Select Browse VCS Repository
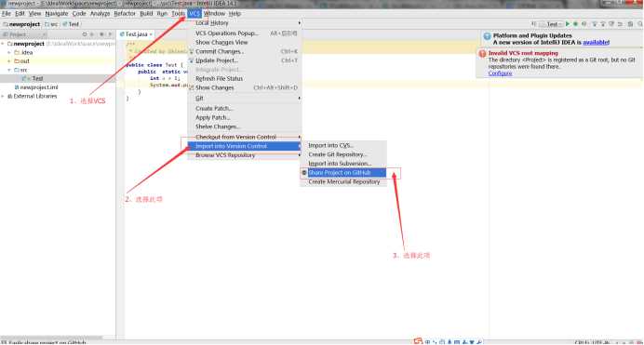Image resolution: width=644 pixels, height=345 pixels. (245, 155)
